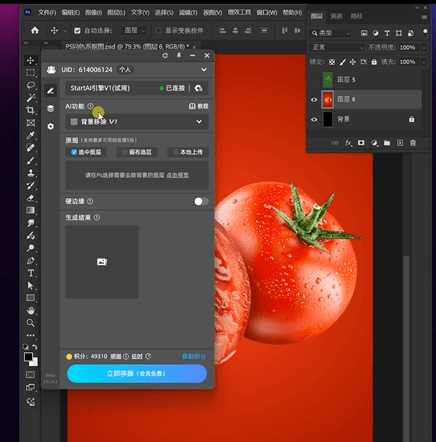Click the 立即移除 button
The width and height of the screenshot is (436, 442).
(137, 373)
